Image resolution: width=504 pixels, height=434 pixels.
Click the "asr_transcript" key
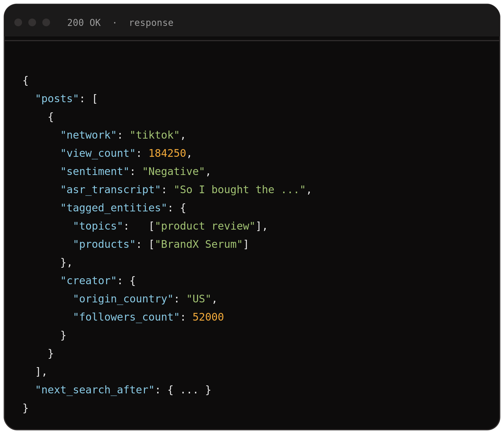[x=111, y=190]
